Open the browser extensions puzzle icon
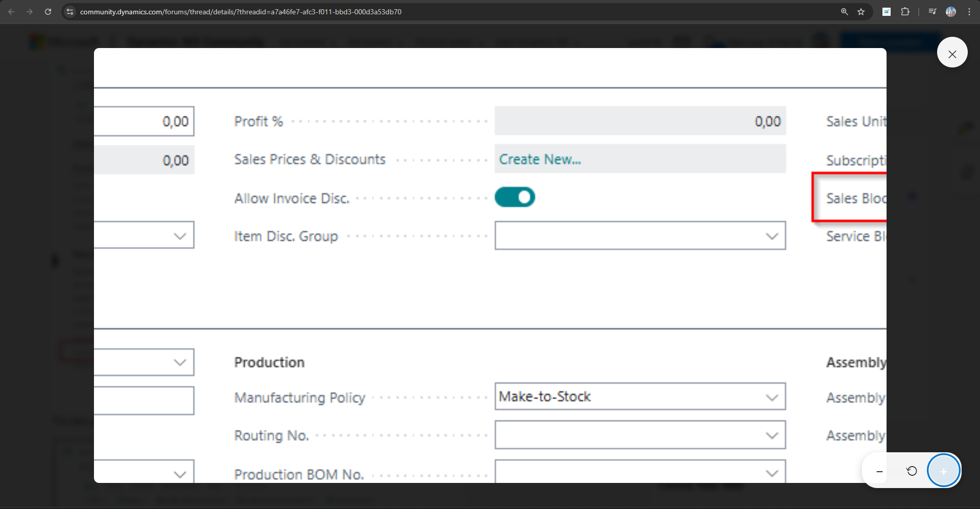 pyautogui.click(x=905, y=11)
